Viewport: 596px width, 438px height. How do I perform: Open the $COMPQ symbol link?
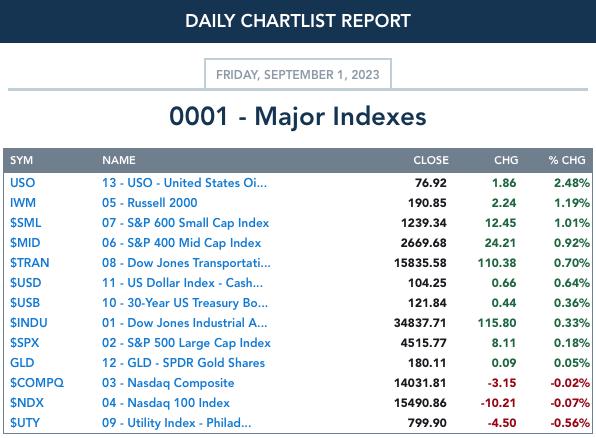(37, 383)
